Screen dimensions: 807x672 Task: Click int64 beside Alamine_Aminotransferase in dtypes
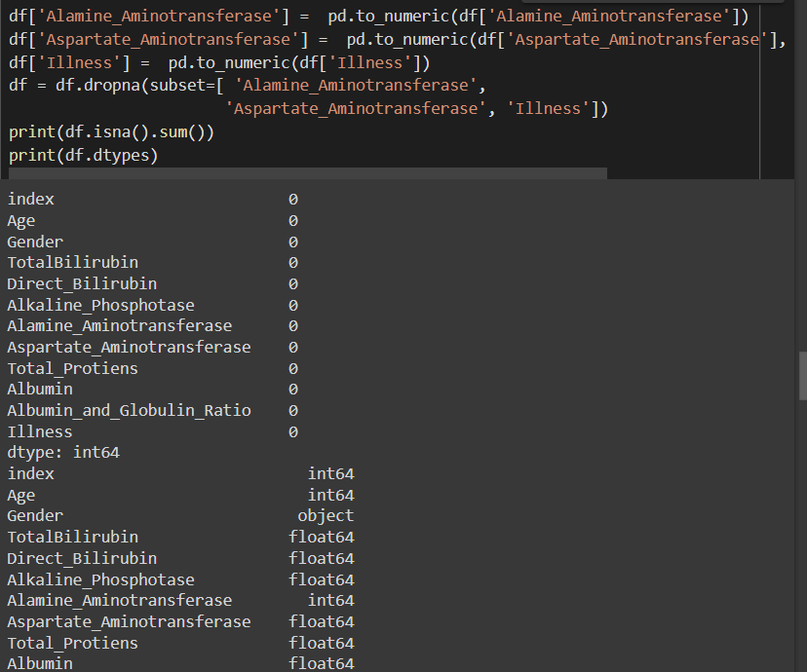tap(331, 600)
